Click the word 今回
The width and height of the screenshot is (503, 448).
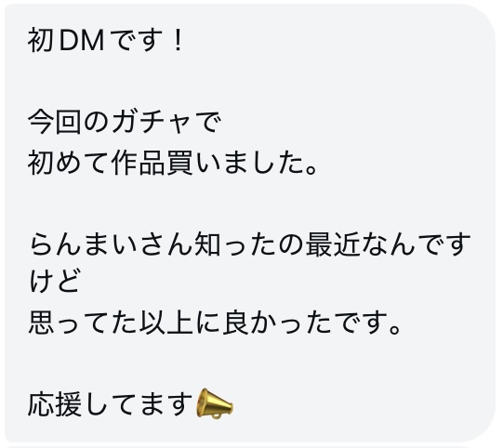[55, 123]
